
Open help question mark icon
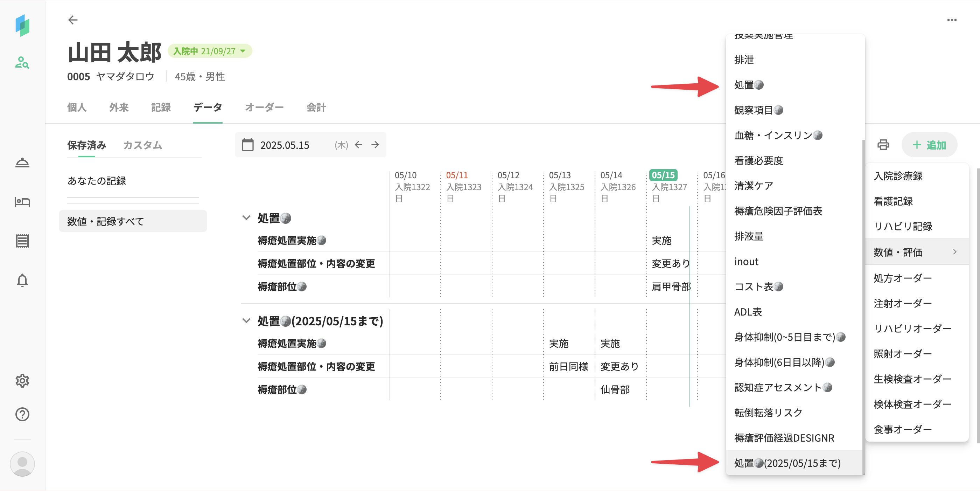(22, 414)
